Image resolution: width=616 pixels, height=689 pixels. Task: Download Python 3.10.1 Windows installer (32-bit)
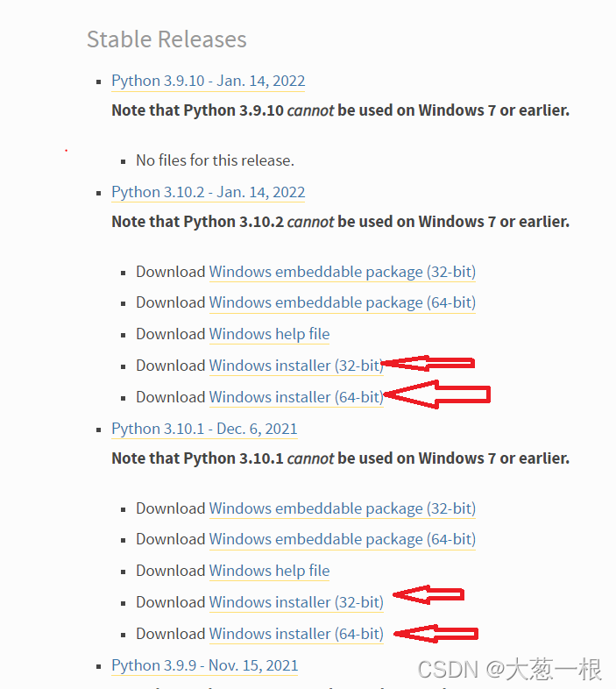(x=296, y=602)
